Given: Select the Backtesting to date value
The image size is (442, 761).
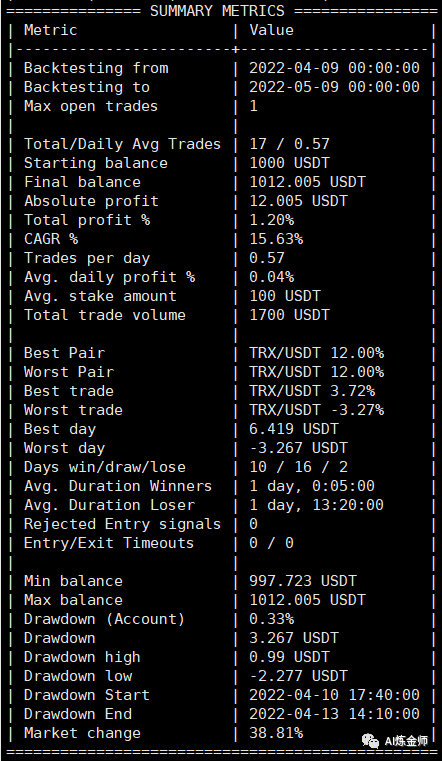Looking at the screenshot, I should point(334,87).
